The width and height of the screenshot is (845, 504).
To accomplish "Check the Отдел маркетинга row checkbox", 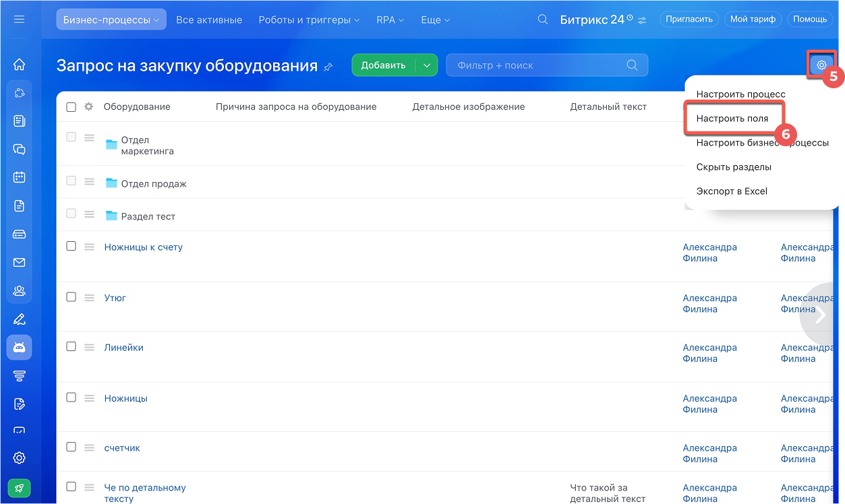I will click(71, 137).
